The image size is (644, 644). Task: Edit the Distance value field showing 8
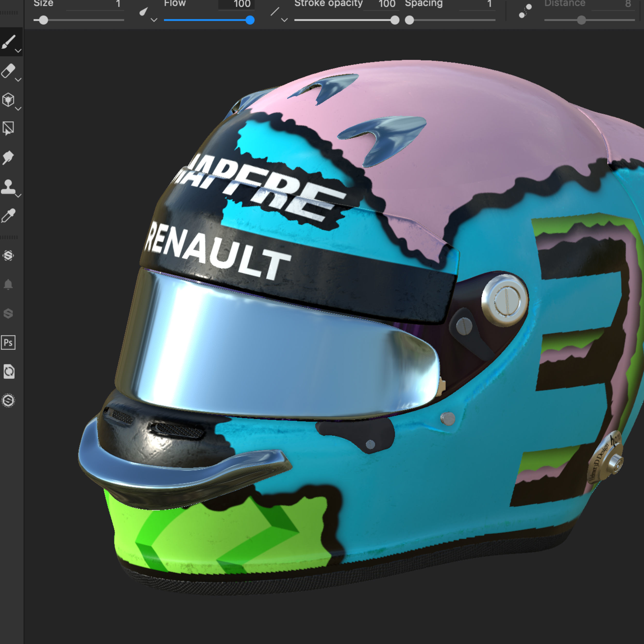[x=613, y=5]
